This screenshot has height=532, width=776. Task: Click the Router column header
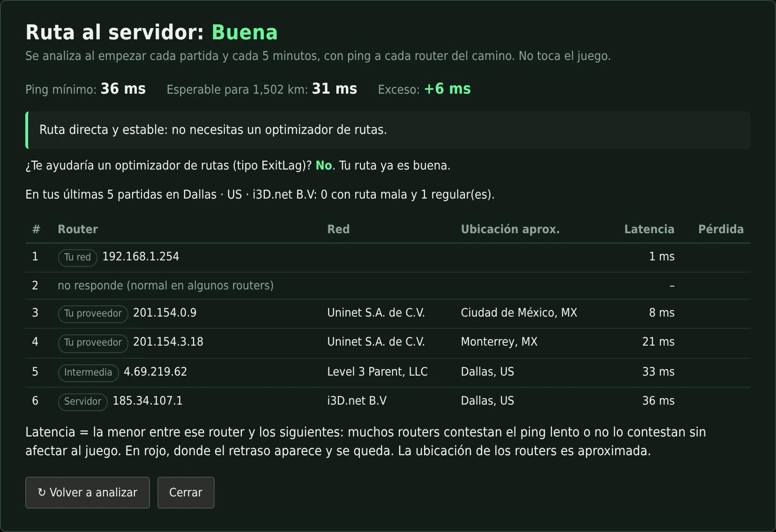78,229
